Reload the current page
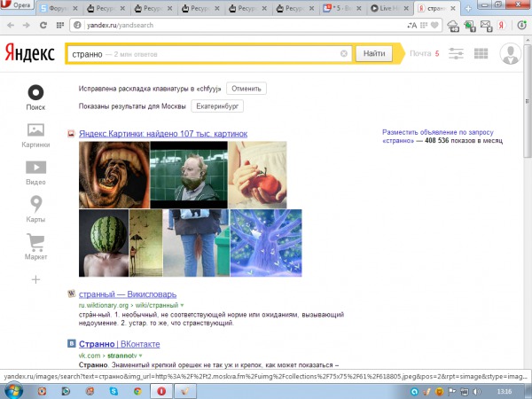The height and width of the screenshot is (399, 532). (x=43, y=25)
